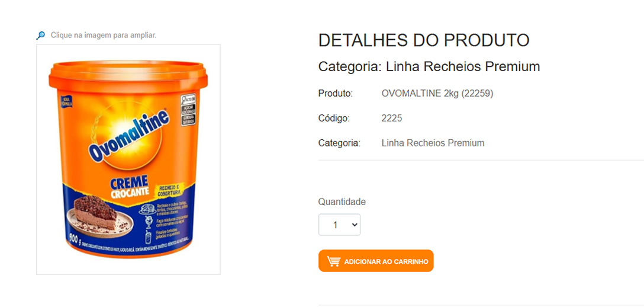Image resolution: width=644 pixels, height=307 pixels.
Task: Click the product name OVOMALTINE 2kg (22259)
Action: (x=437, y=94)
